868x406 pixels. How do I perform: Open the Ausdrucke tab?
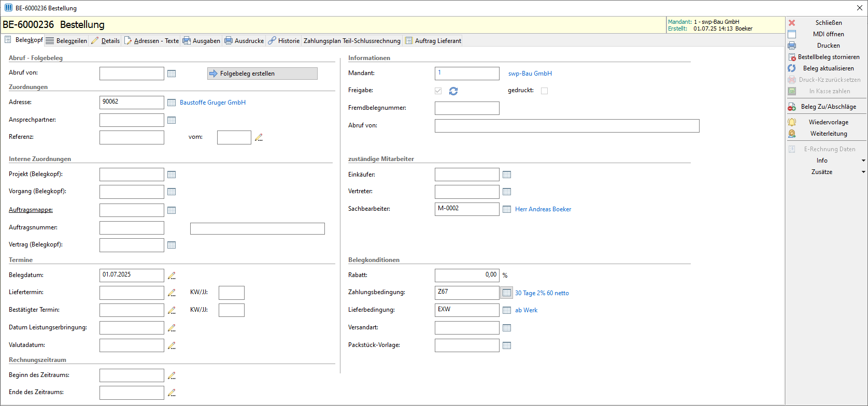tap(244, 41)
